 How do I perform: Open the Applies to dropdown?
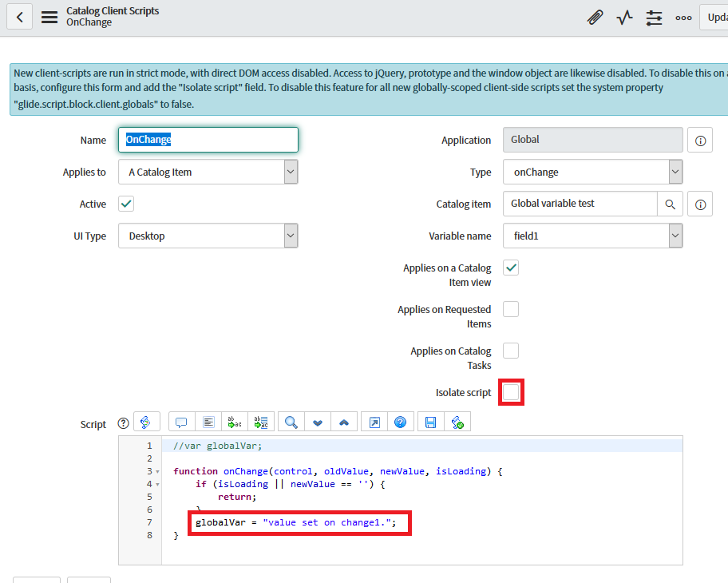[208, 172]
